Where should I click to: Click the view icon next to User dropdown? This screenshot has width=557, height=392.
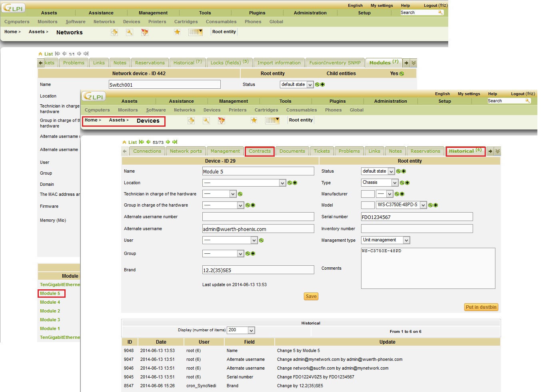click(x=261, y=240)
